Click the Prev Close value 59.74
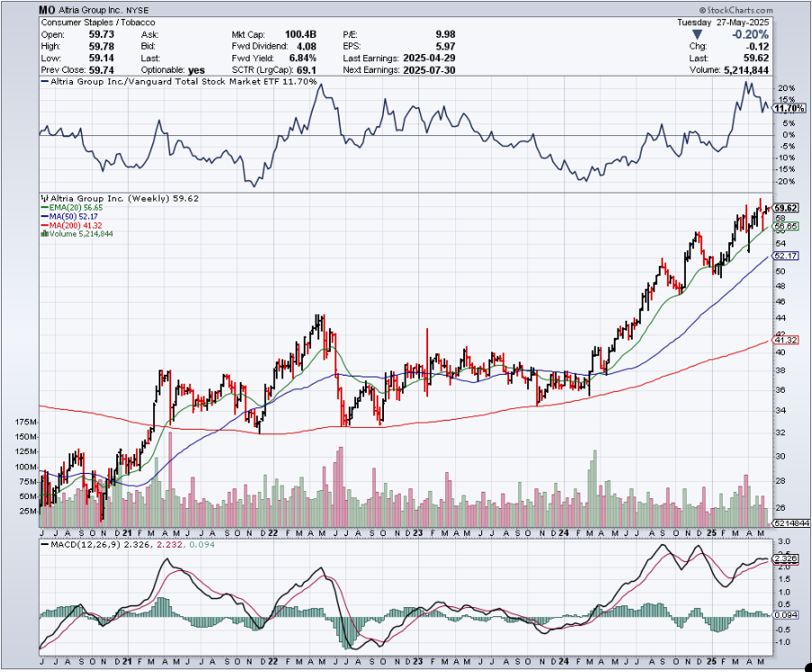Screen dimensions: 812x672 pos(101,70)
